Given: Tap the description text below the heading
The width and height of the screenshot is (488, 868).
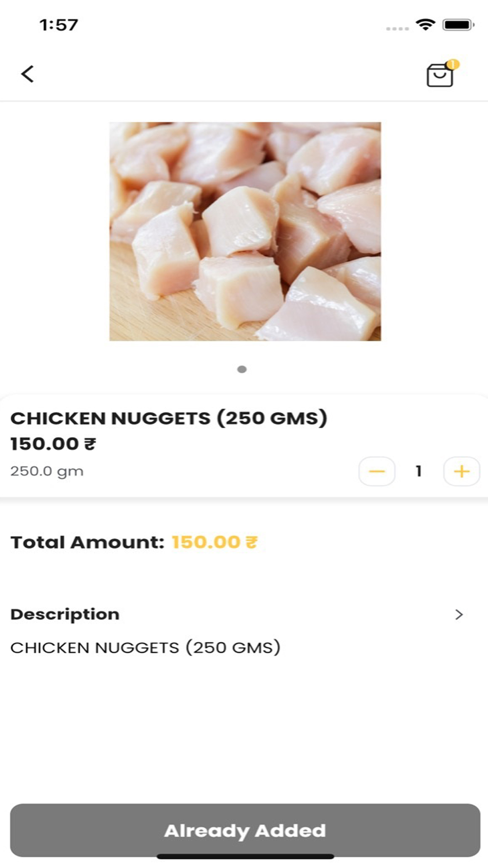Looking at the screenshot, I should point(145,647).
